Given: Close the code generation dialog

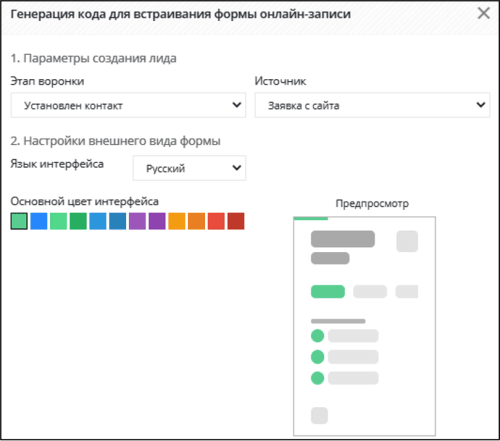Looking at the screenshot, I should [x=483, y=13].
